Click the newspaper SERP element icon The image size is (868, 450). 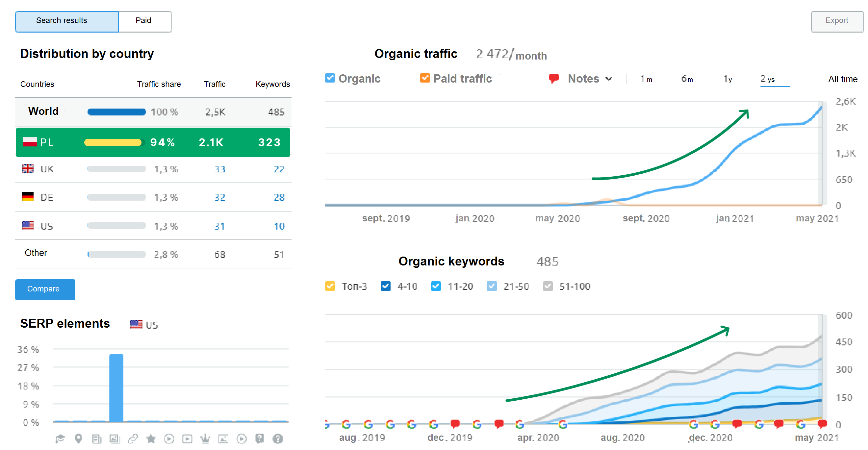(96, 438)
